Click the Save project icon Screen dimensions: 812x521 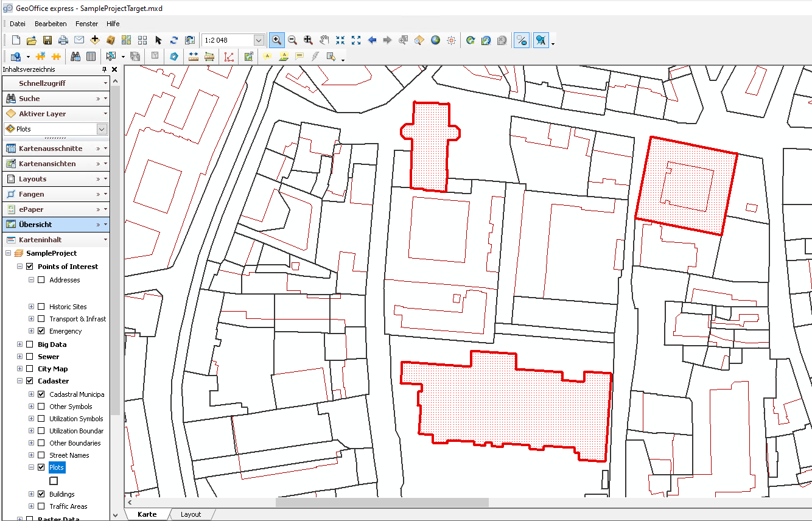pos(47,40)
